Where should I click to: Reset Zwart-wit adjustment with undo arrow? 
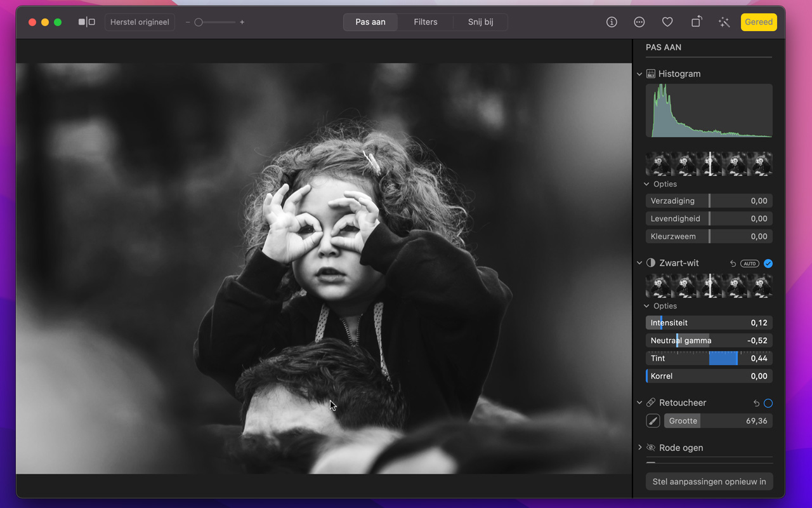(733, 264)
